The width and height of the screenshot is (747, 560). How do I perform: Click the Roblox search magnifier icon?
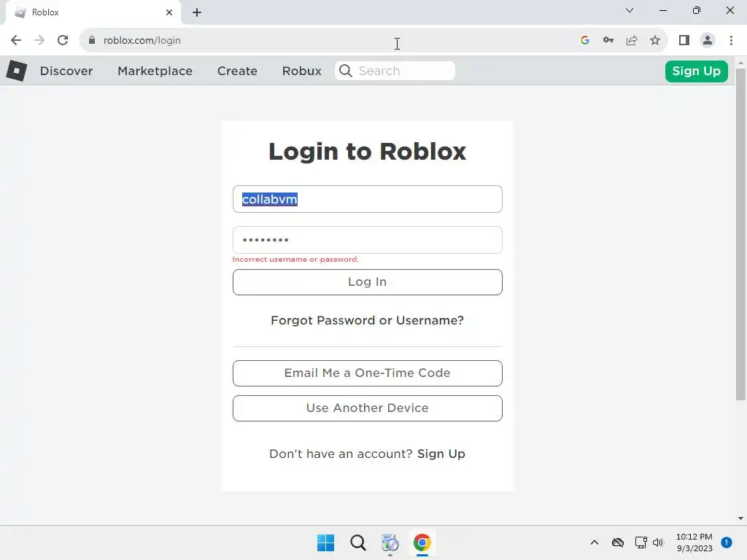[x=345, y=71]
